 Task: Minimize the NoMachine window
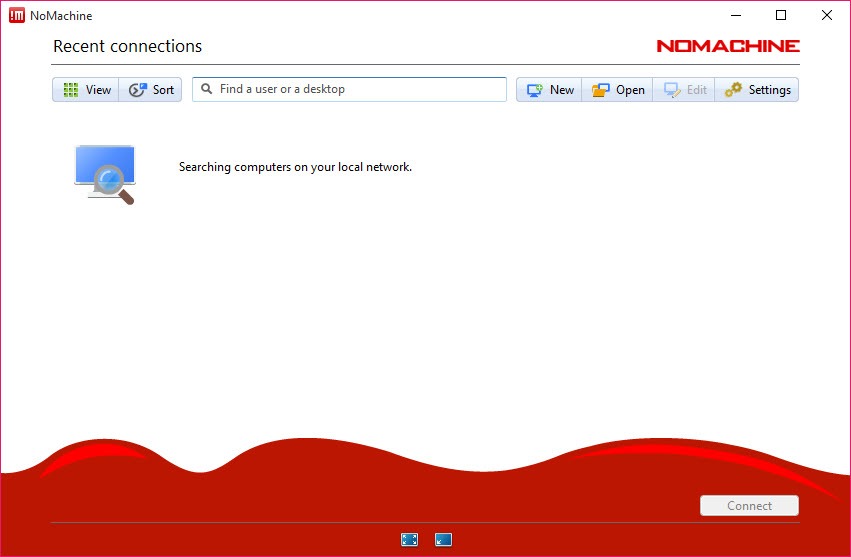(736, 15)
